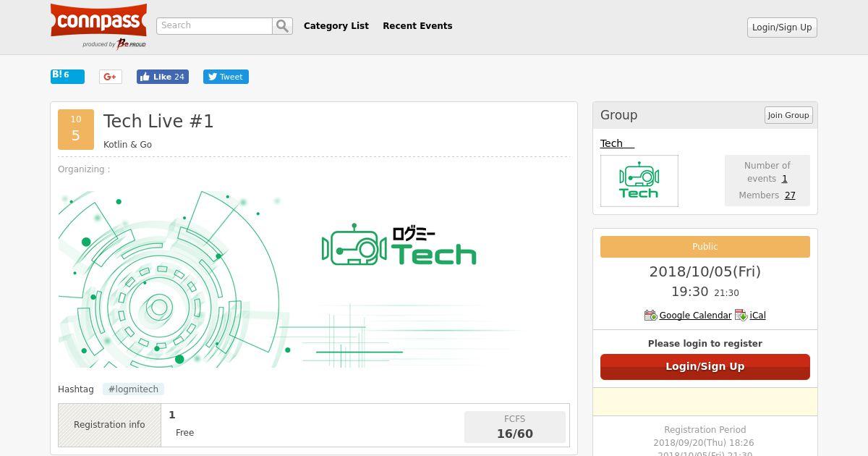868x456 pixels.
Task: Click the Public status label
Action: coord(705,247)
